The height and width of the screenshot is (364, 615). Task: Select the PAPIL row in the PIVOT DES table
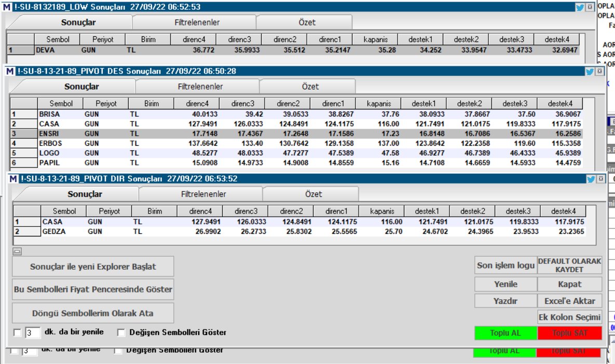coord(296,163)
